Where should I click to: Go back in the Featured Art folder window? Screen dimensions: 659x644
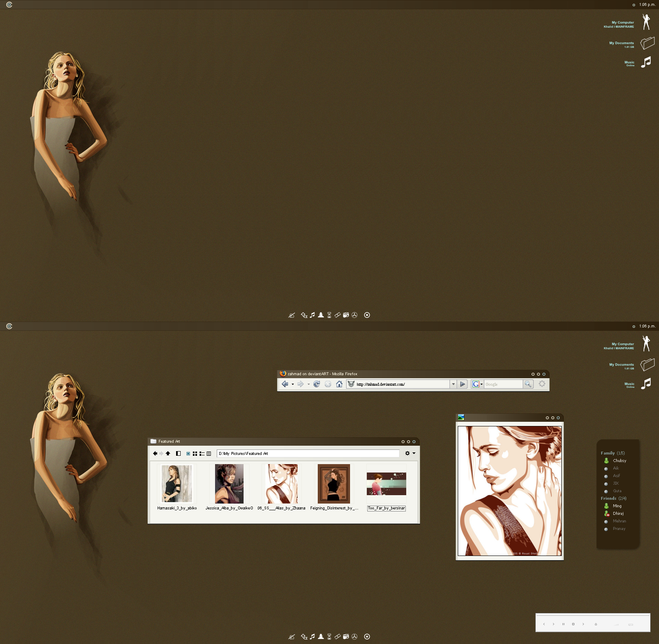(155, 453)
